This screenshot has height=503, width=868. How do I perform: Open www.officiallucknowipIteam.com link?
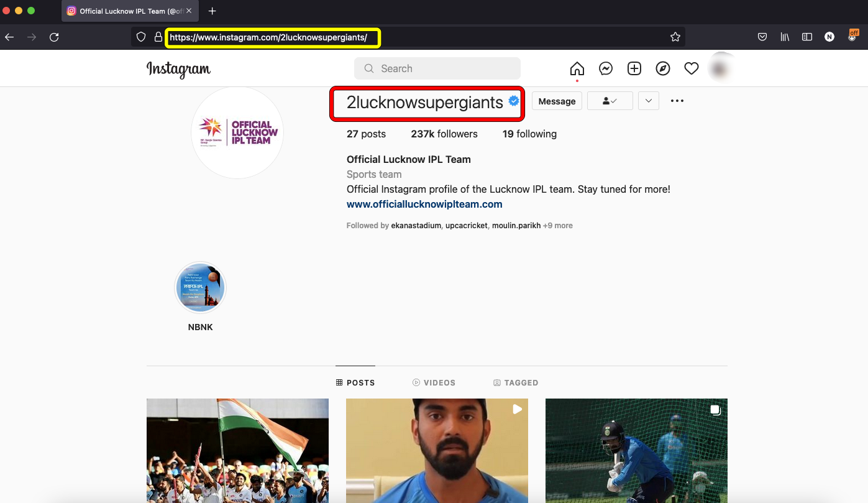pyautogui.click(x=424, y=204)
